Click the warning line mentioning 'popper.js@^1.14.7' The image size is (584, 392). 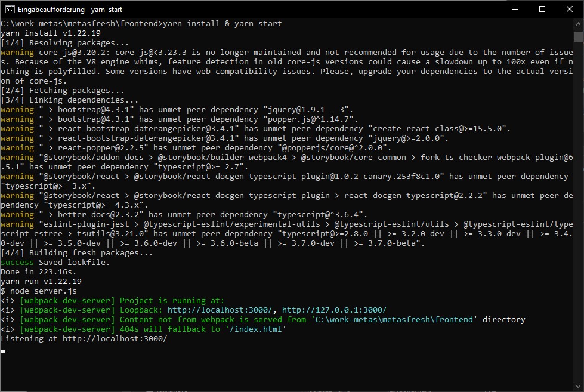coord(179,119)
